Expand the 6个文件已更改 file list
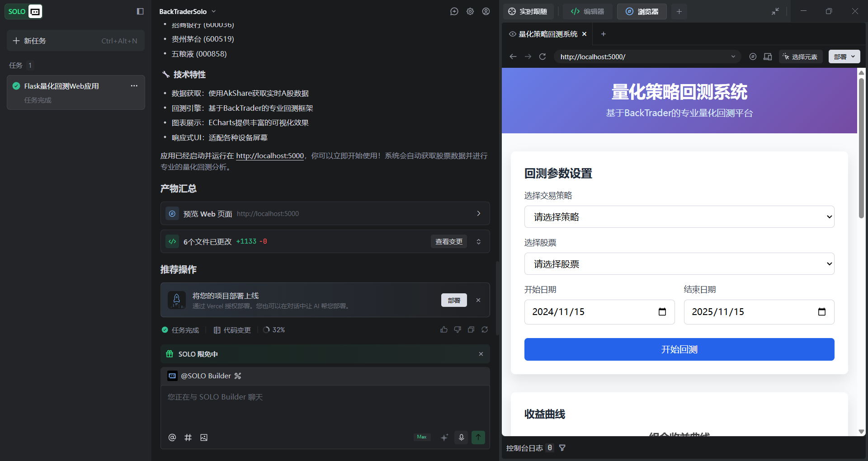Image resolution: width=868 pixels, height=461 pixels. point(478,242)
